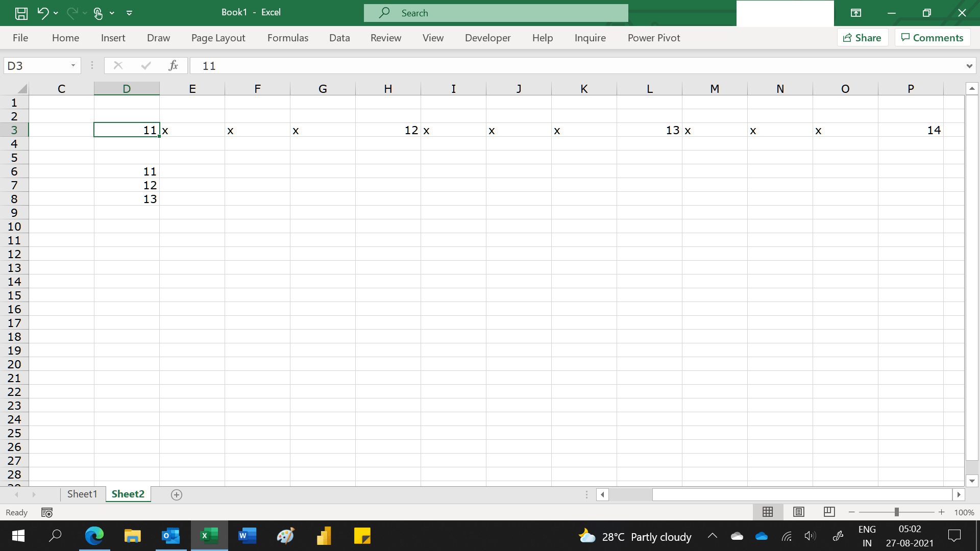Switch to Page Break Preview view
The image size is (980, 551).
pyautogui.click(x=829, y=512)
